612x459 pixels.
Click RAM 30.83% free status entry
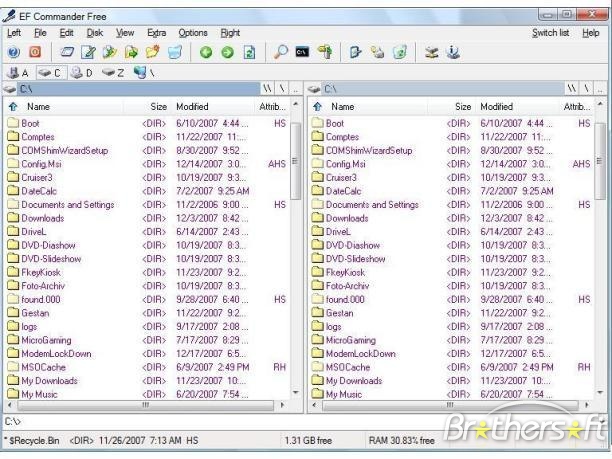point(402,441)
